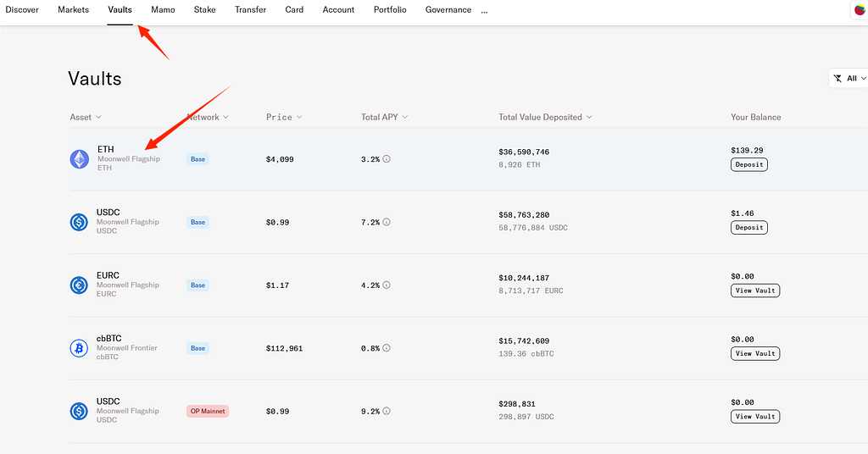Viewport: 868px width, 454px height.
Task: Click the cbBTC bitcoin token icon
Action: [x=79, y=348]
